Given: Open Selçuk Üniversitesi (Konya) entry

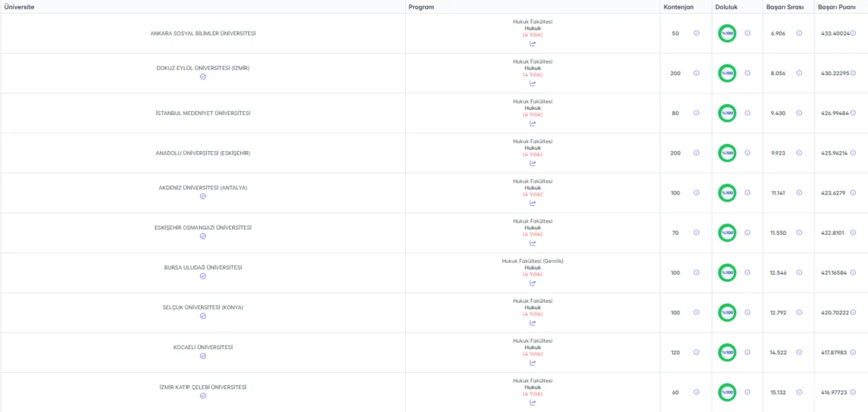Looking at the screenshot, I should tap(203, 307).
